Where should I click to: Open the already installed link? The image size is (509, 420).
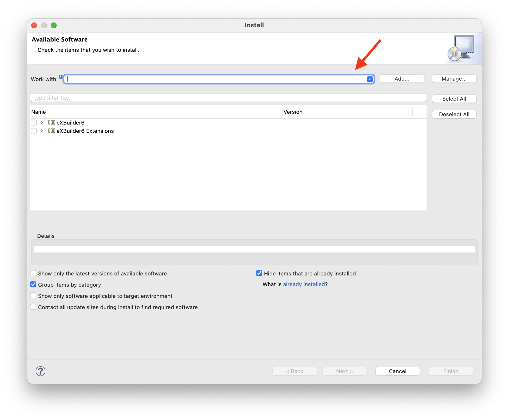(x=304, y=284)
